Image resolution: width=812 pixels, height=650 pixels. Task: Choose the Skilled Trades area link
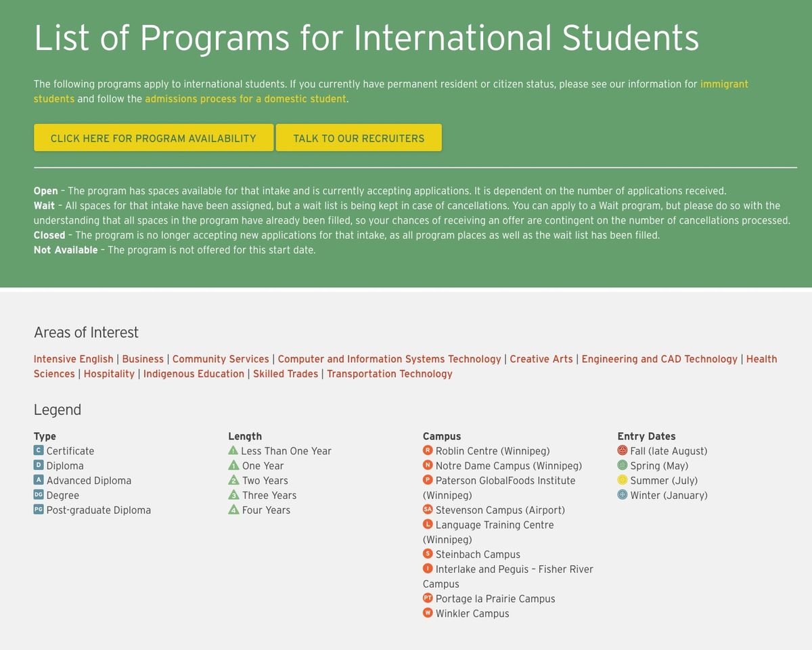286,374
